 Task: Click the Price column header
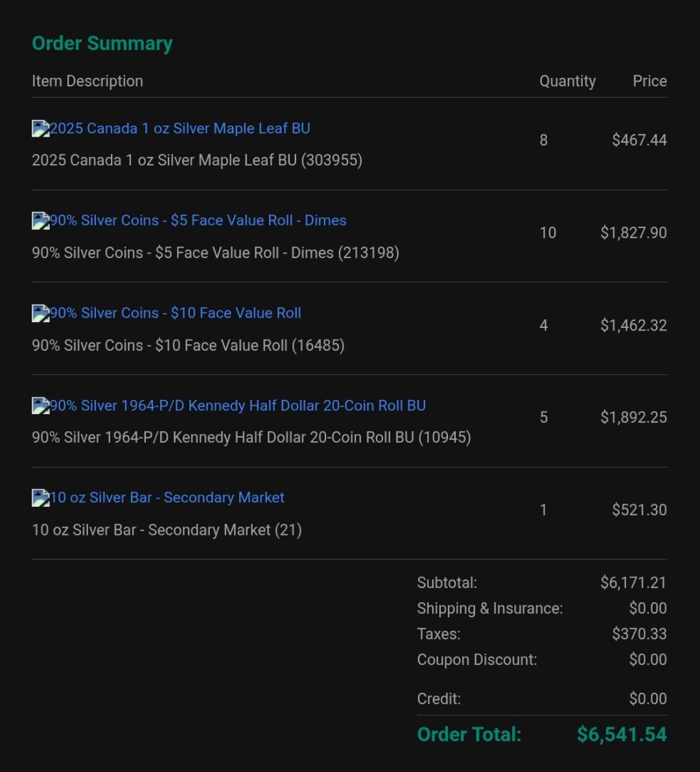tap(649, 81)
